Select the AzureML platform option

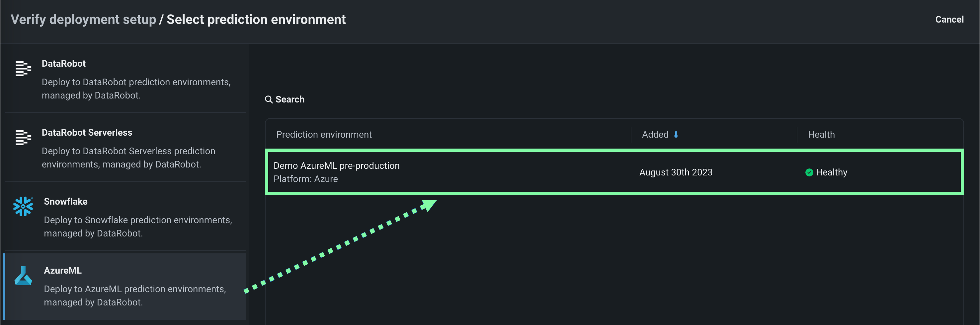click(x=125, y=286)
